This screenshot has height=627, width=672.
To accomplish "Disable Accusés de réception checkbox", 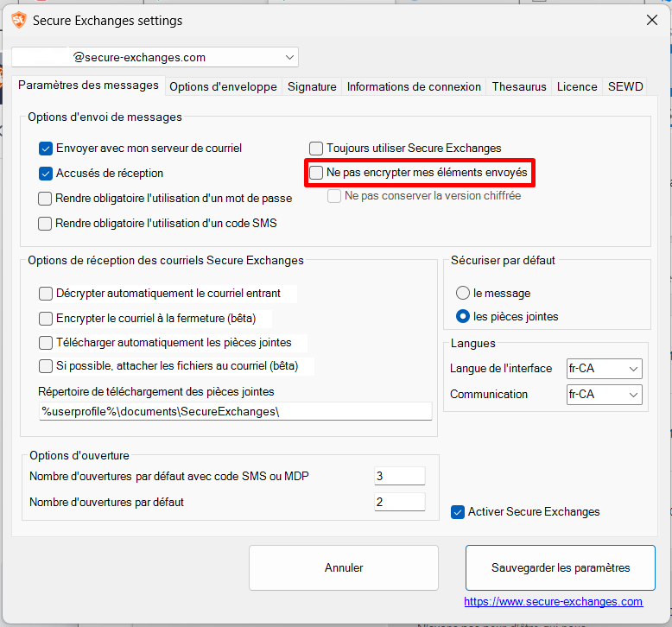I will (46, 173).
